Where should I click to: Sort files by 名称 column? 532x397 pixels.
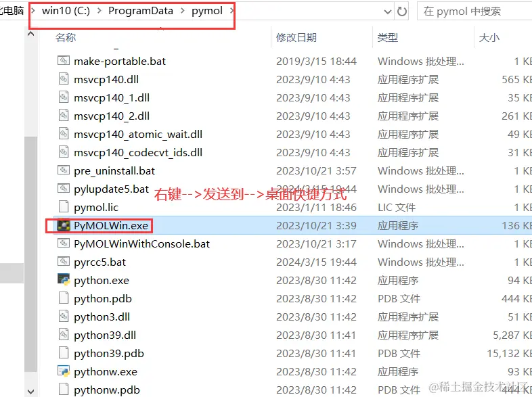coord(66,37)
